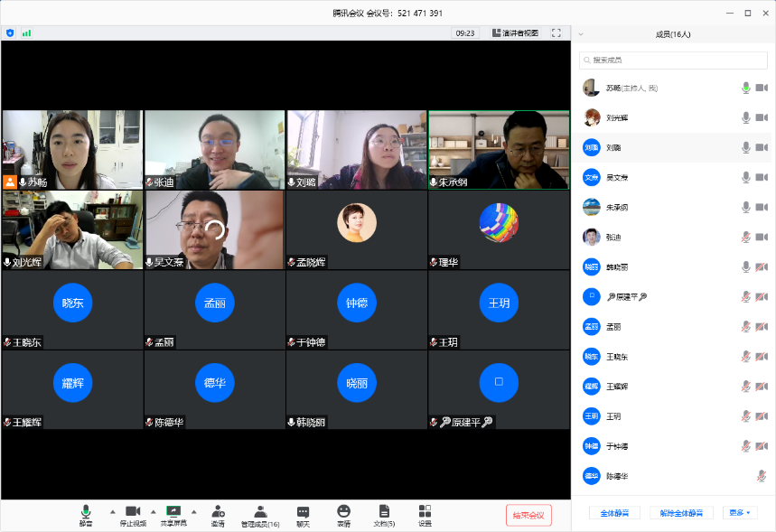Open the 聊天 chat panel
The image size is (776, 532).
click(303, 512)
